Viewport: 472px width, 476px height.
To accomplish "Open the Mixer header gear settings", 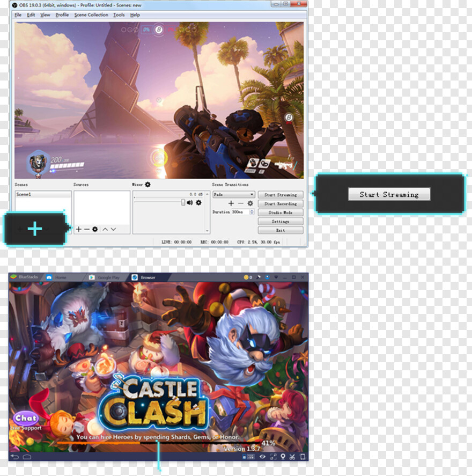I will click(147, 185).
